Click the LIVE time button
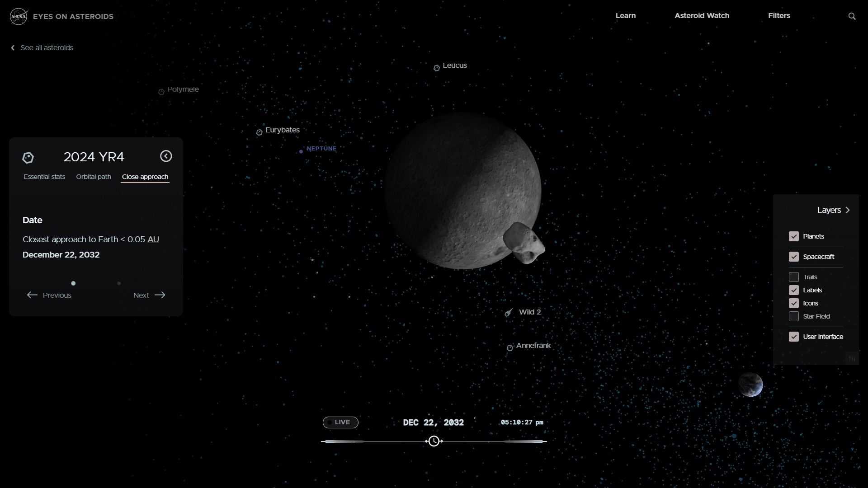This screenshot has height=488, width=868. (340, 422)
